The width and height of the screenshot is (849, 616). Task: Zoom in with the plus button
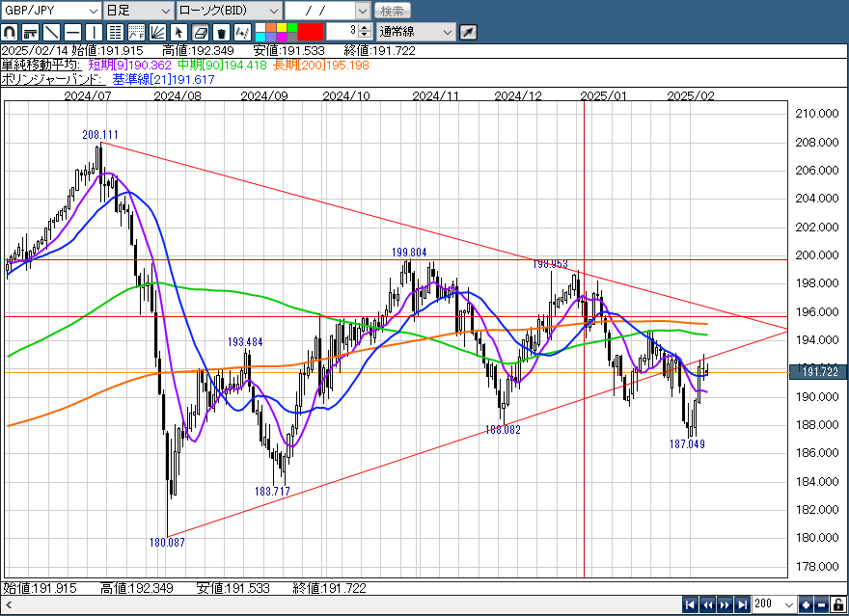click(806, 604)
